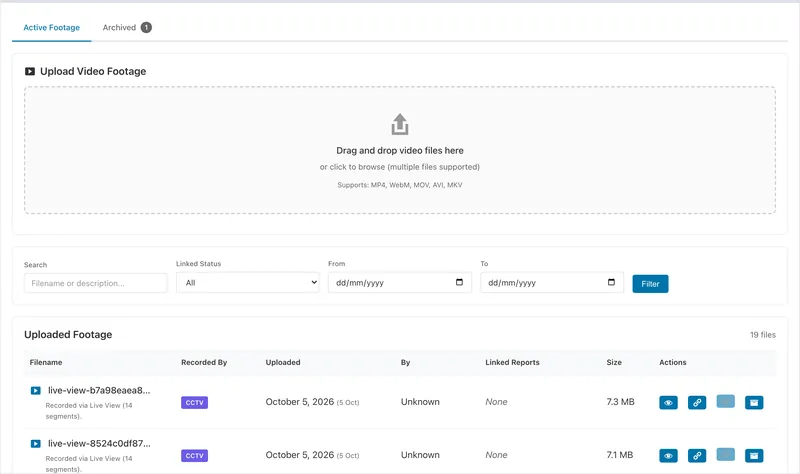Image resolution: width=800 pixels, height=474 pixels.
Task: Click the Size column header
Action: pyautogui.click(x=614, y=362)
